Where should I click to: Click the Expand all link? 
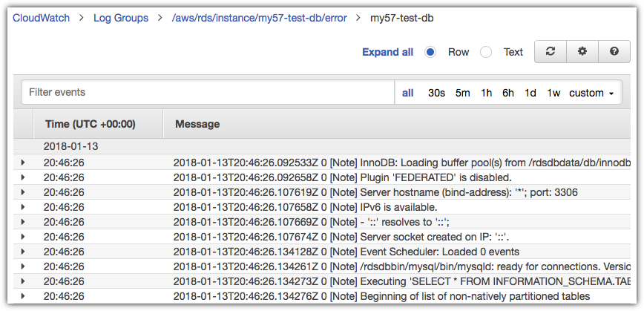click(388, 52)
